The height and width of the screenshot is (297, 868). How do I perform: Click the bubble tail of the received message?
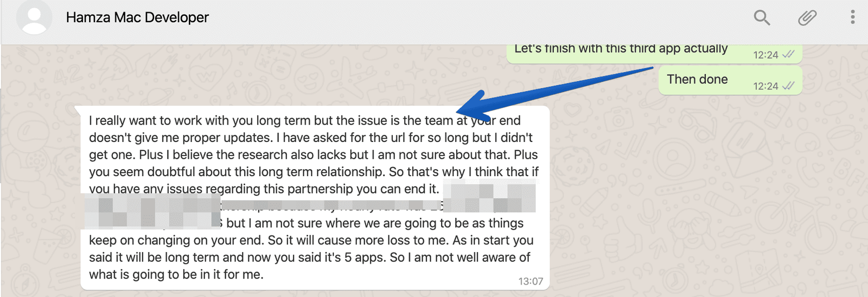(x=78, y=109)
